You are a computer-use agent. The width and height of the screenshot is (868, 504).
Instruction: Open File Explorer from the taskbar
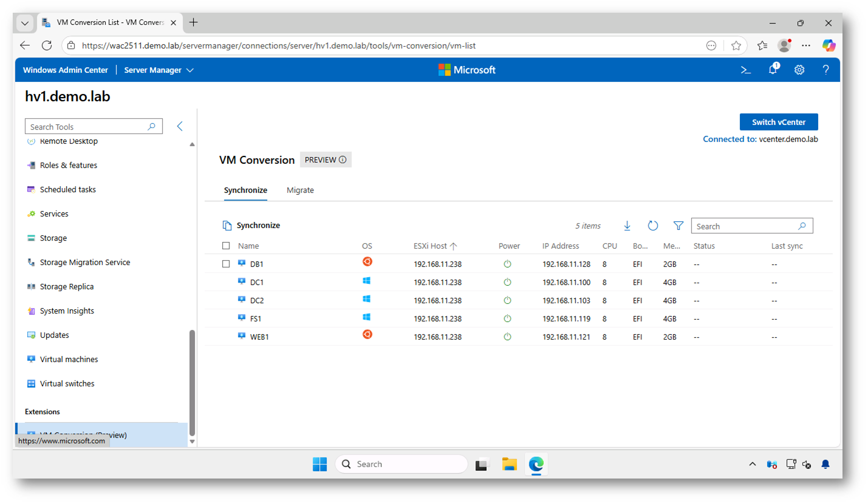pos(509,465)
